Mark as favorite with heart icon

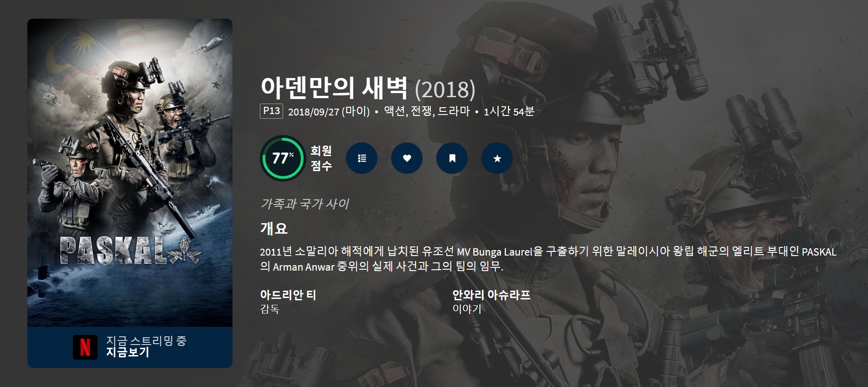click(407, 158)
